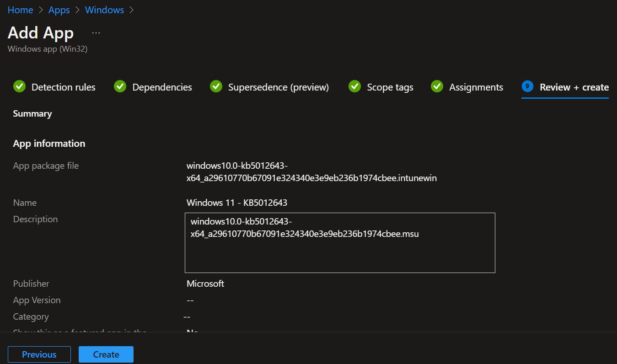Click the Create button
617x364 pixels.
coord(106,354)
